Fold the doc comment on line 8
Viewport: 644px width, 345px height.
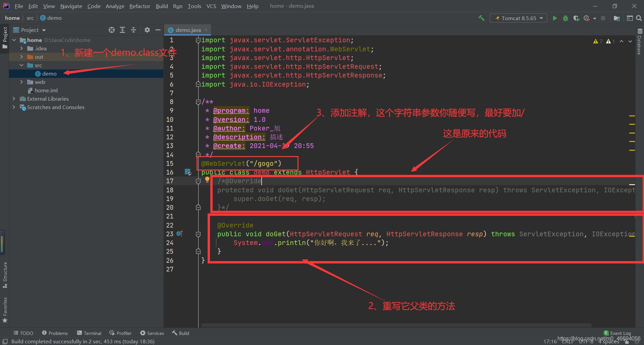click(198, 102)
